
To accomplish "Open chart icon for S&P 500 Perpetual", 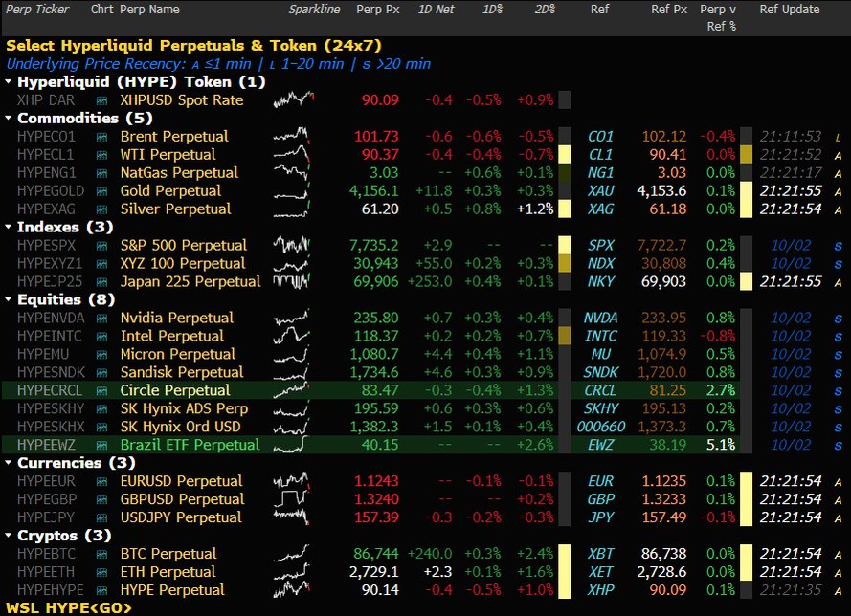I will pyautogui.click(x=101, y=246).
